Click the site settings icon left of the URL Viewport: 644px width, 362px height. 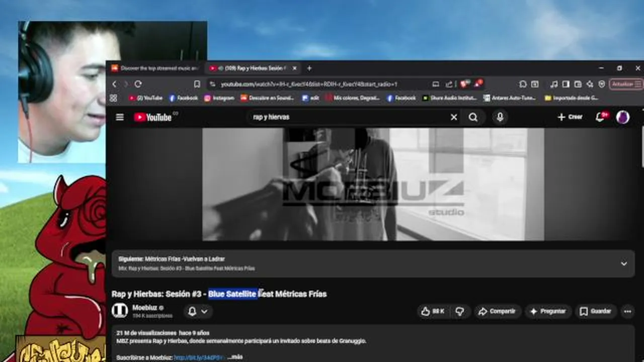click(213, 84)
